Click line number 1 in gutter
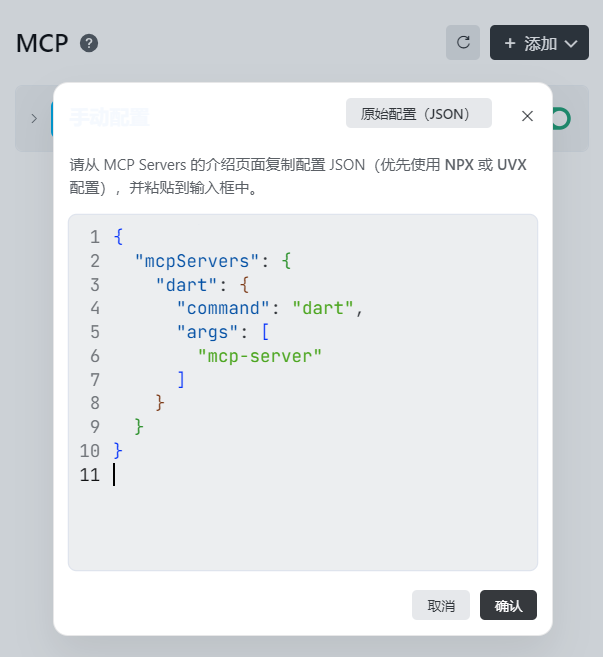The height and width of the screenshot is (657, 603). point(95,237)
